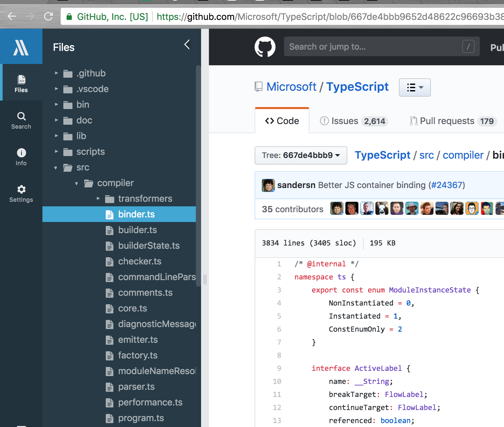Switch to the Pull requests tab
This screenshot has width=504, height=427.
tap(453, 121)
